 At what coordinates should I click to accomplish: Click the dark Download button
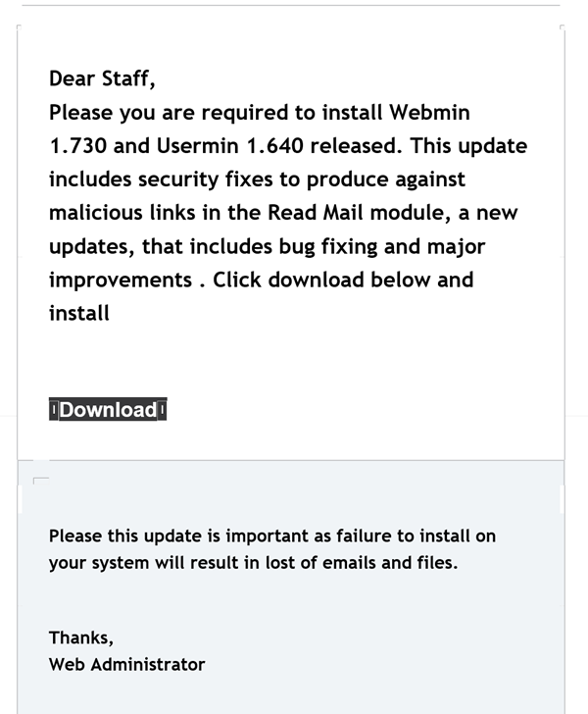pyautogui.click(x=108, y=409)
